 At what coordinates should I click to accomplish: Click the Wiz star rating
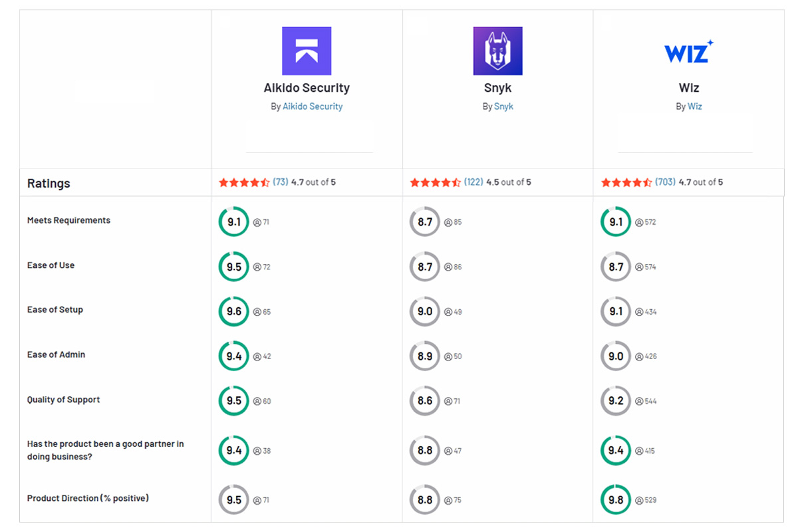point(626,182)
